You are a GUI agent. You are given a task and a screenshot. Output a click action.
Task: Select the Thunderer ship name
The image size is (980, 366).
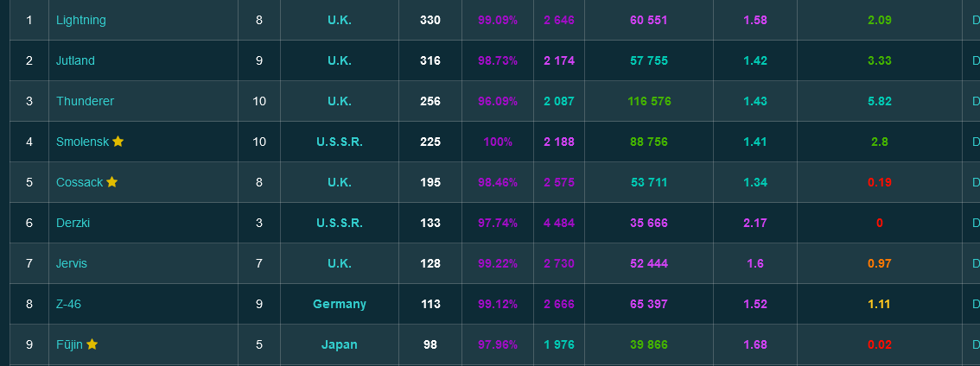(x=85, y=101)
